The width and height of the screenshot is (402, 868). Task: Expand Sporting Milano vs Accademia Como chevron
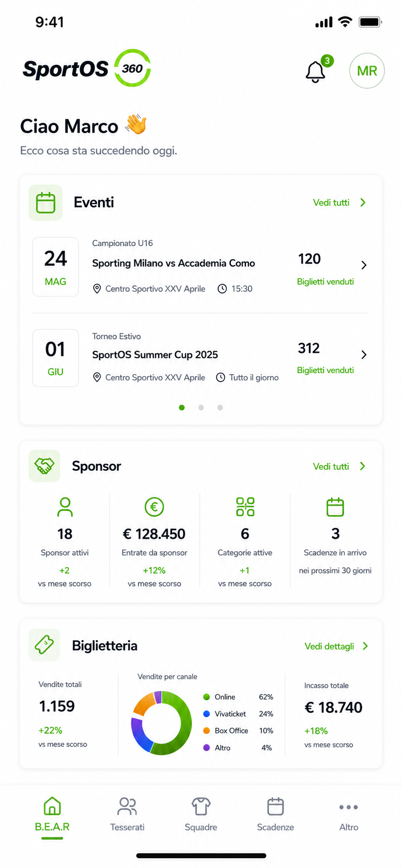[x=364, y=265]
